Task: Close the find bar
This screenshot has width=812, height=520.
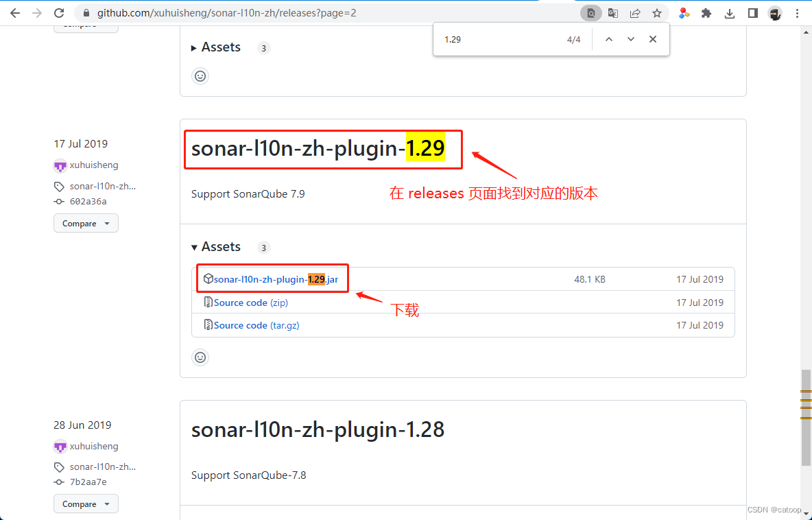Action: [x=652, y=39]
